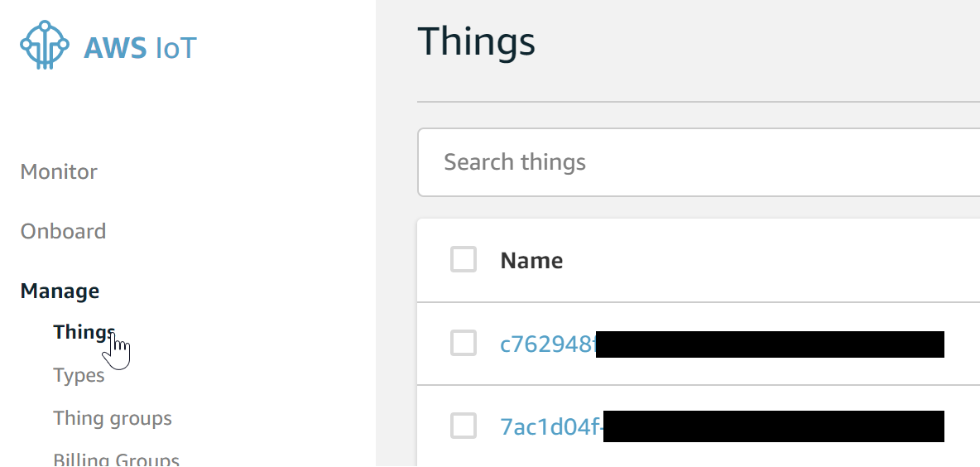Check the box for thing c762948f
This screenshot has width=980, height=467.
(464, 343)
